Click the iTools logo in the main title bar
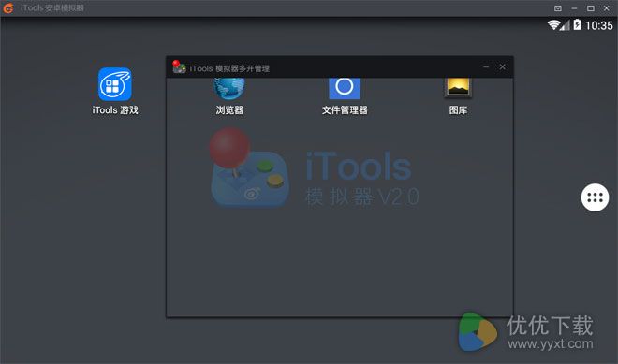Viewport: 618px width, 364px height. [7, 7]
